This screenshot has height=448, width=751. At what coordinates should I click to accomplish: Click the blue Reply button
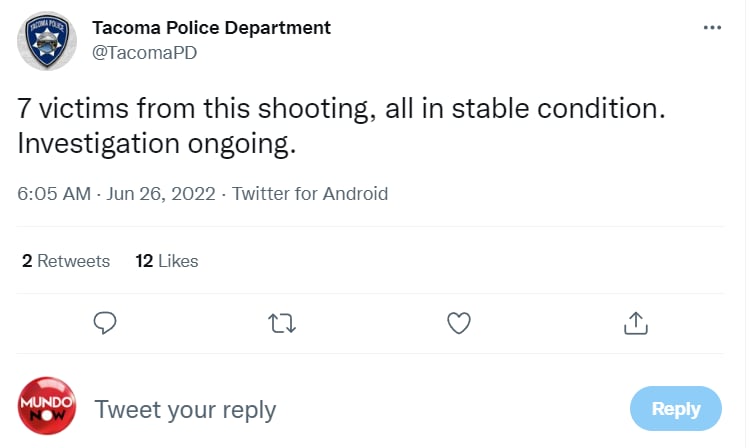(x=676, y=408)
